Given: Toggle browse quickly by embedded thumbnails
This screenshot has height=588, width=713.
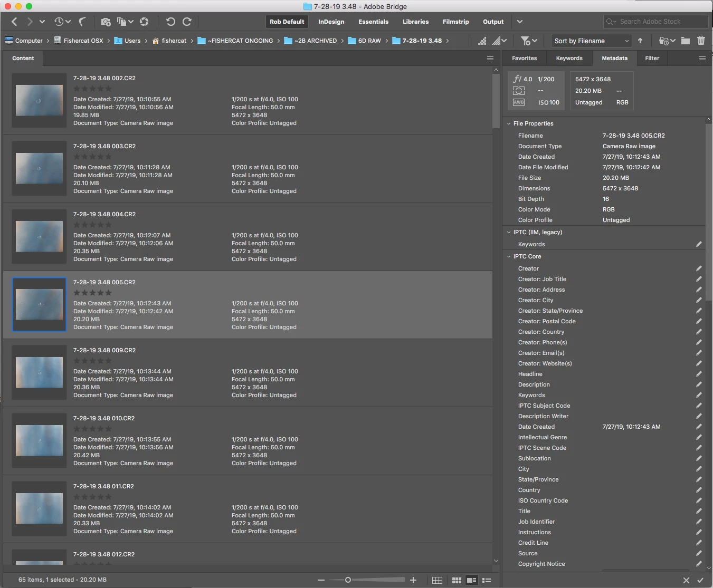Looking at the screenshot, I should (482, 41).
